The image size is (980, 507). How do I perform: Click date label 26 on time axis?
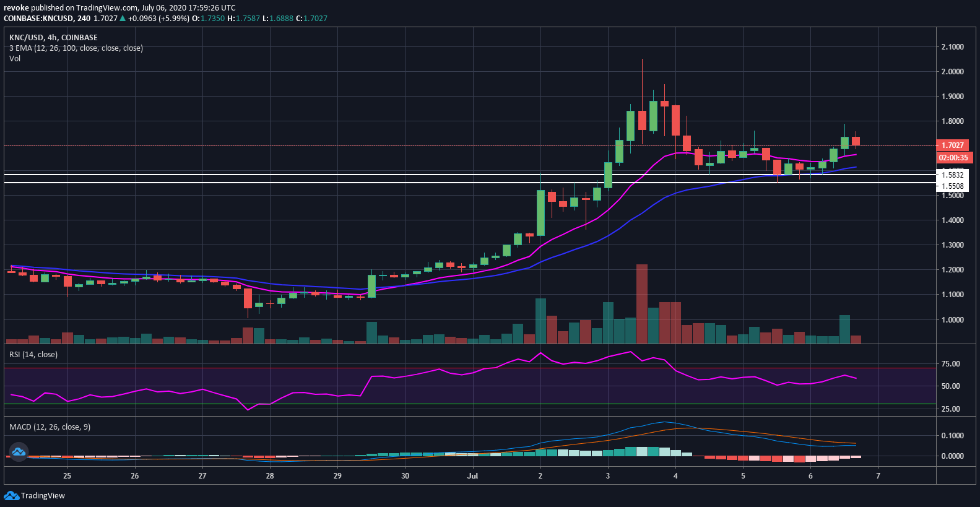135,476
